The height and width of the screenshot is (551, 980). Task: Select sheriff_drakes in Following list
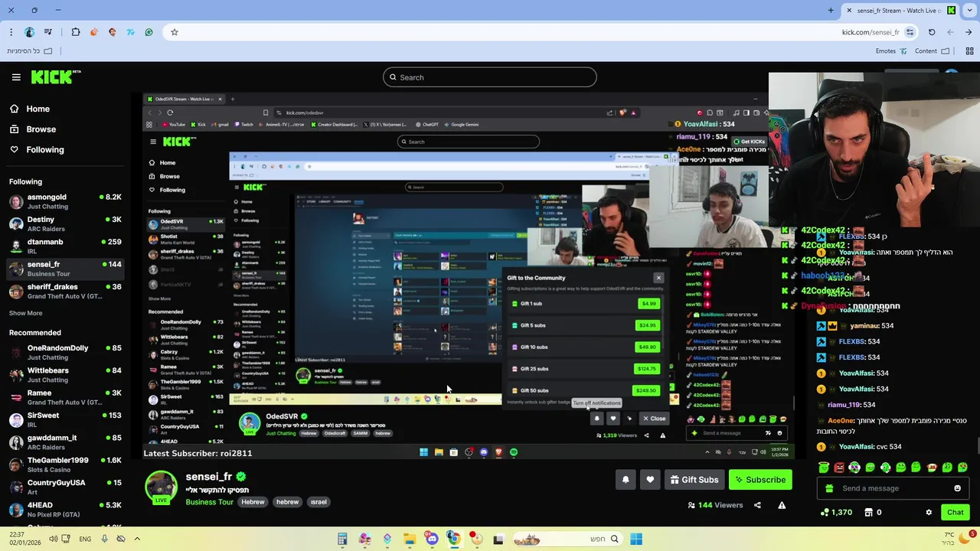[65, 291]
